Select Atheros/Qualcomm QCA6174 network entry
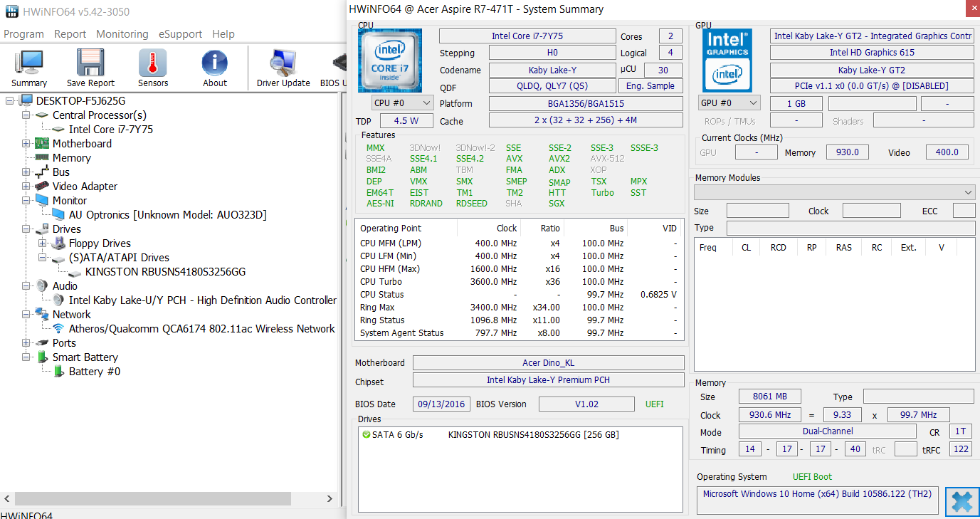980x519 pixels. coord(202,328)
